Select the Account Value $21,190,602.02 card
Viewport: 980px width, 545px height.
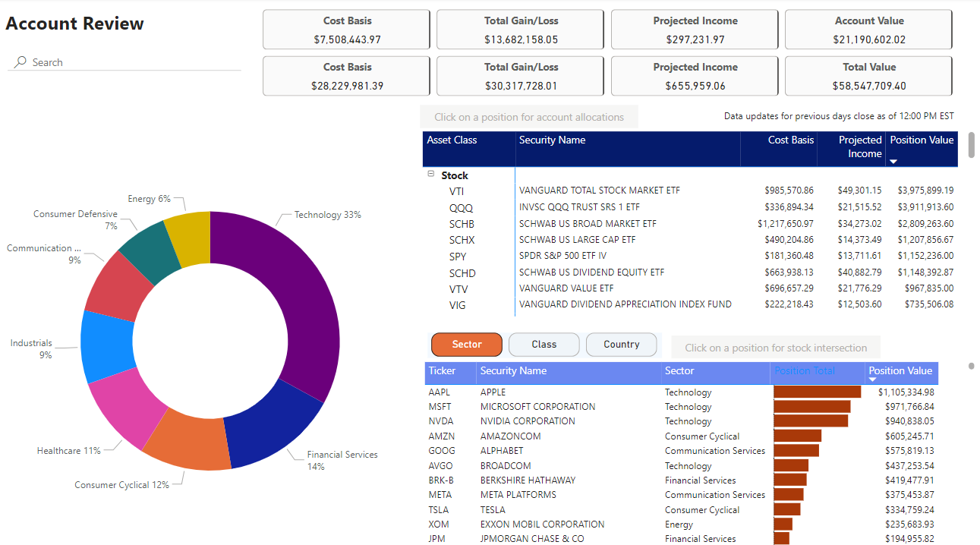pyautogui.click(x=868, y=30)
